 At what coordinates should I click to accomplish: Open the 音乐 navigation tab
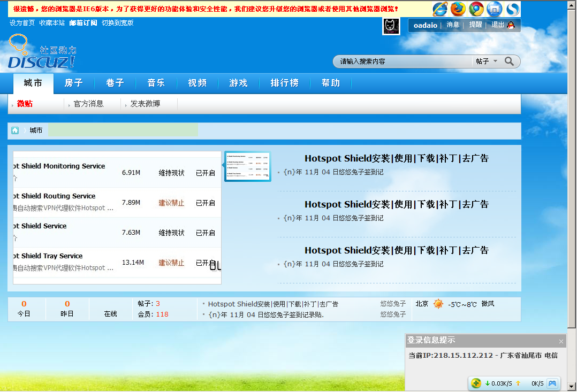pos(156,83)
